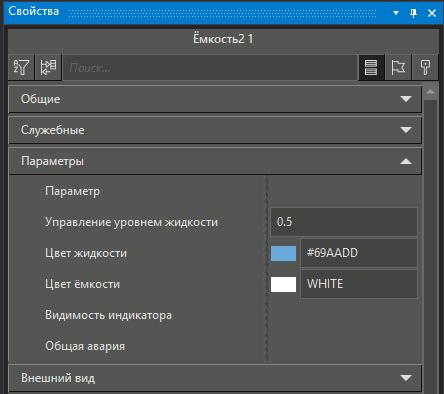Click the flag icon in properties toolbar
The image size is (444, 394).
(x=398, y=67)
